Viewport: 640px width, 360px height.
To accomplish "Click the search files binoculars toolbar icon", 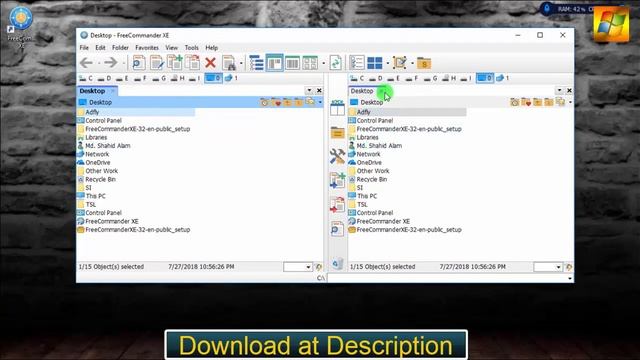I will pos(229,63).
